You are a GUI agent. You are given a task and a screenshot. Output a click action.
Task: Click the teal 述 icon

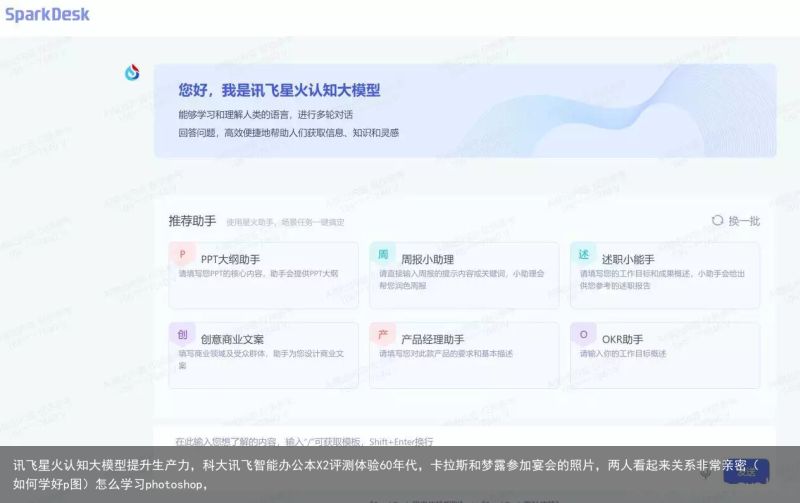pyautogui.click(x=583, y=254)
